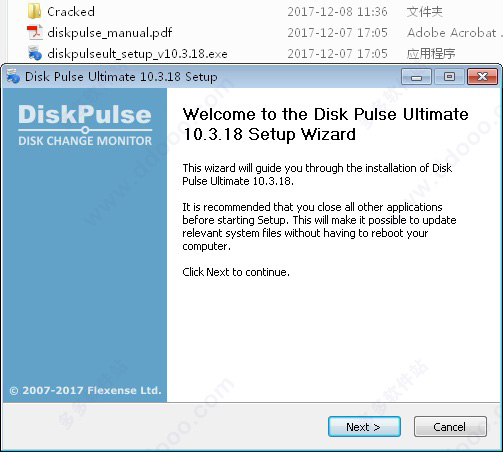Click the DiskPulse logo in the blue panel

[x=85, y=115]
